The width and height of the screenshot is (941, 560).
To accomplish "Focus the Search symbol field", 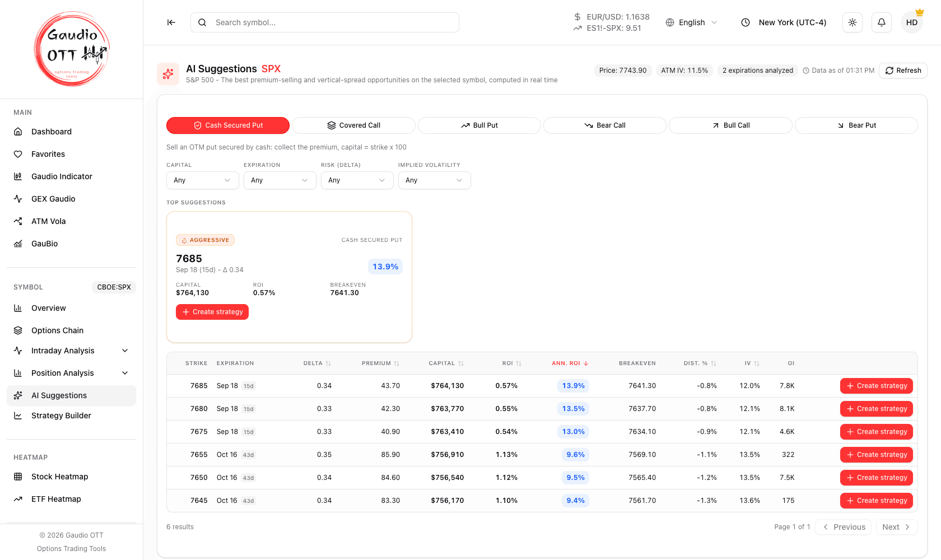I will (x=325, y=22).
